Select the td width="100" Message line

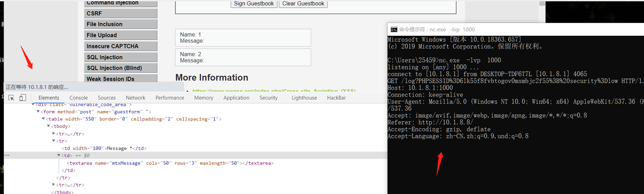[105, 148]
